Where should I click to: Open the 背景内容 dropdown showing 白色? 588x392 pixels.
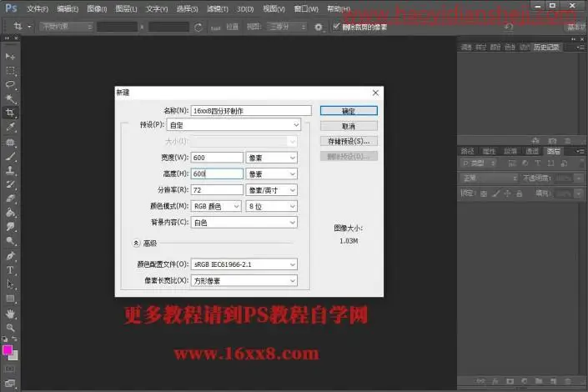[x=244, y=223]
